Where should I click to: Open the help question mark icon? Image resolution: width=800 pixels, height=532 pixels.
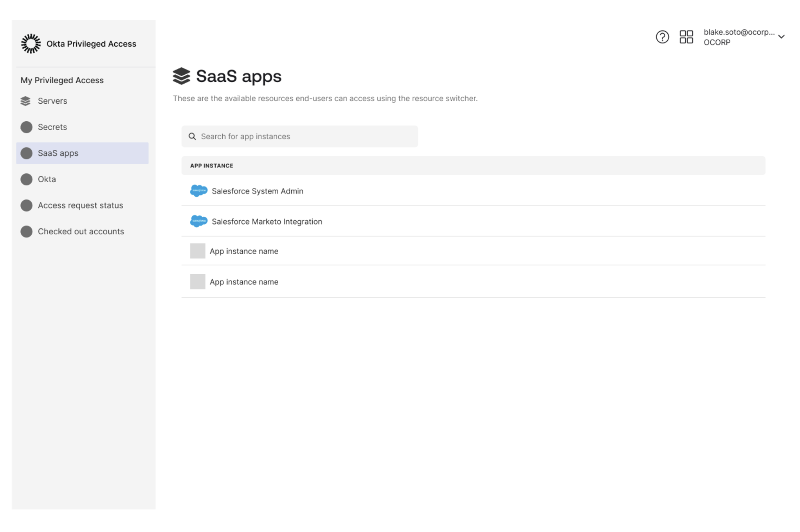click(x=662, y=37)
